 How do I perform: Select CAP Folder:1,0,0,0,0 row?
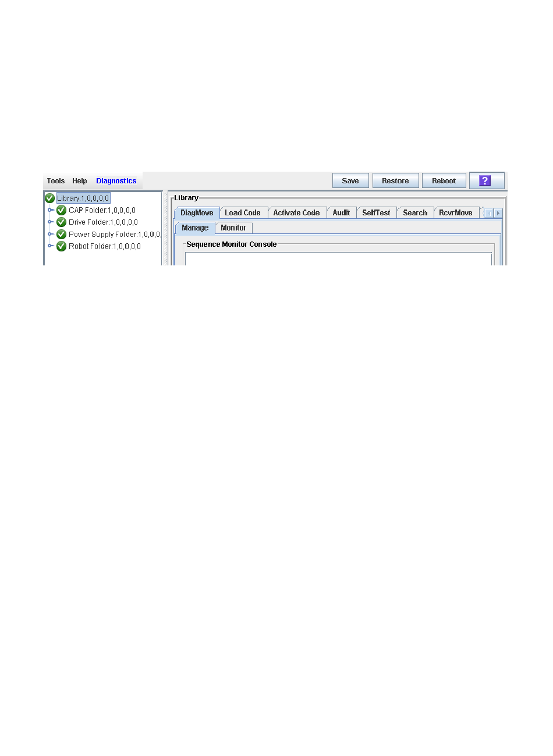pyautogui.click(x=102, y=210)
